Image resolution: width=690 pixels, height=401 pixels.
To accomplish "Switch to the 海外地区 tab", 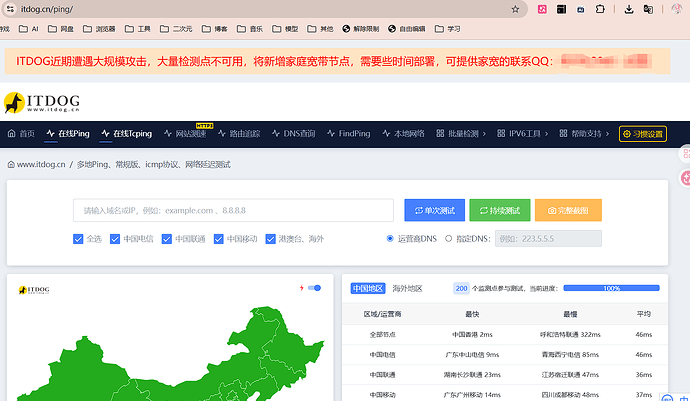I will coord(407,288).
